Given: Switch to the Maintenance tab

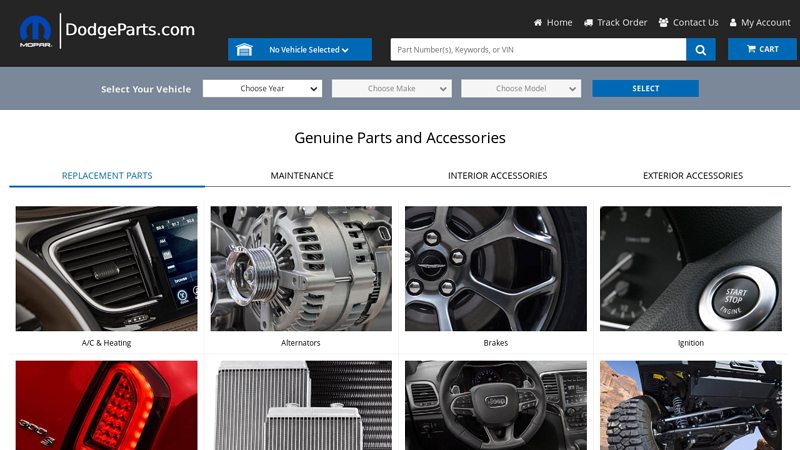Looking at the screenshot, I should tap(302, 176).
